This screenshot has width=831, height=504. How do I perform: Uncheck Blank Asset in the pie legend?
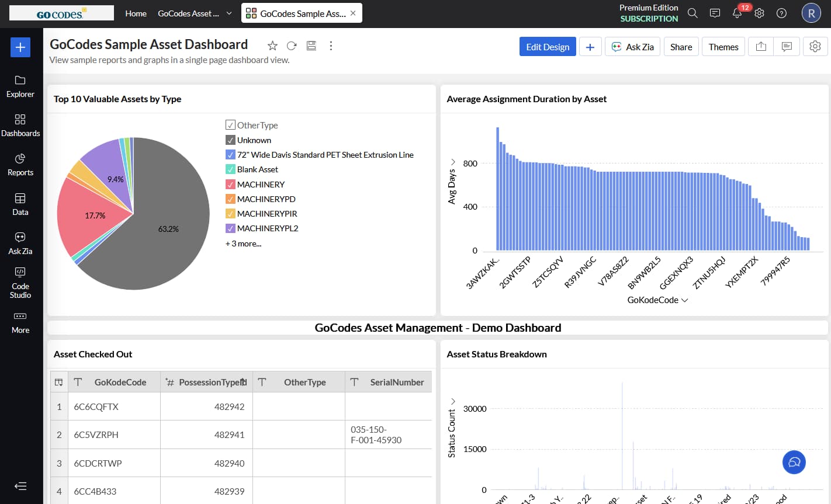pyautogui.click(x=230, y=169)
